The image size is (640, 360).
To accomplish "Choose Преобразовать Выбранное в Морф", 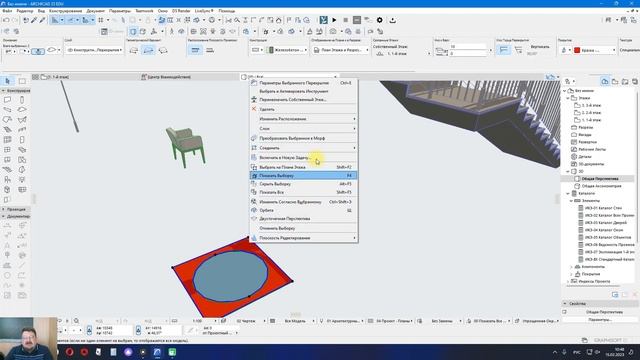I will point(303,138).
